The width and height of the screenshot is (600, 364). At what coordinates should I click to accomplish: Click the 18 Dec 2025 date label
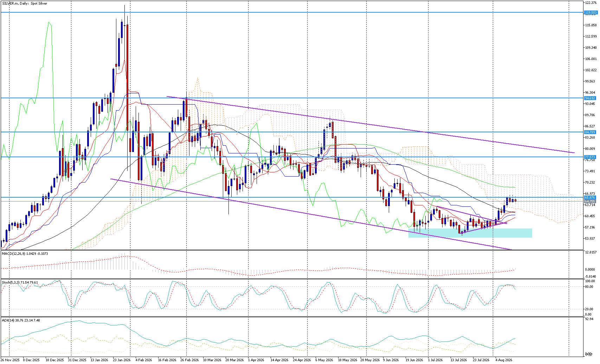[x=55, y=360]
